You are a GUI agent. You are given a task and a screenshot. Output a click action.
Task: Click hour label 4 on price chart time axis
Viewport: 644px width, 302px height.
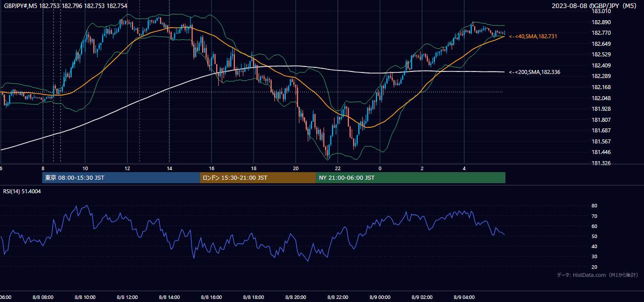point(464,168)
